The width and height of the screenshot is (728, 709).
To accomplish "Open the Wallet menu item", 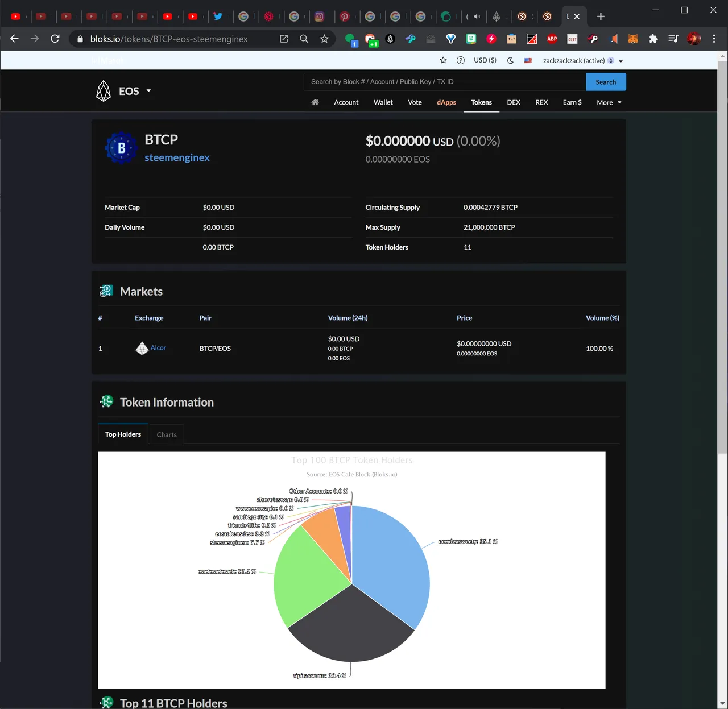I will [383, 102].
